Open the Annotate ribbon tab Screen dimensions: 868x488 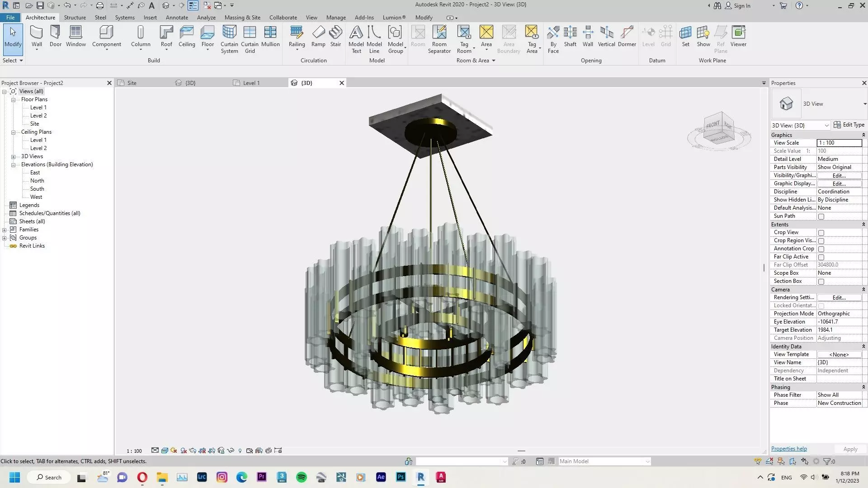point(177,18)
